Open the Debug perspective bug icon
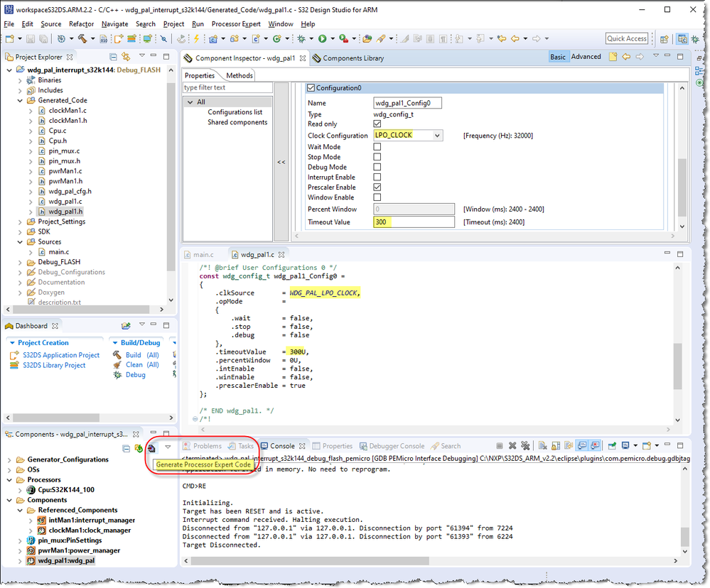Screen dimensions: 710x588 click(x=696, y=39)
